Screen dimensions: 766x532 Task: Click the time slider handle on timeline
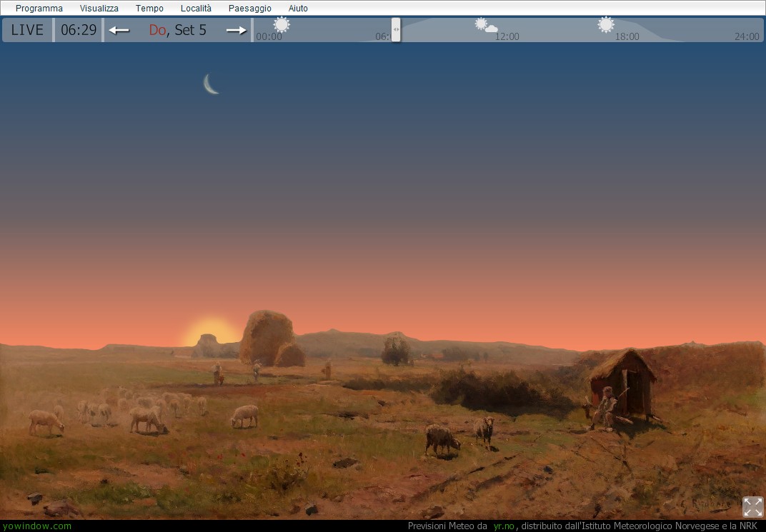(x=396, y=30)
